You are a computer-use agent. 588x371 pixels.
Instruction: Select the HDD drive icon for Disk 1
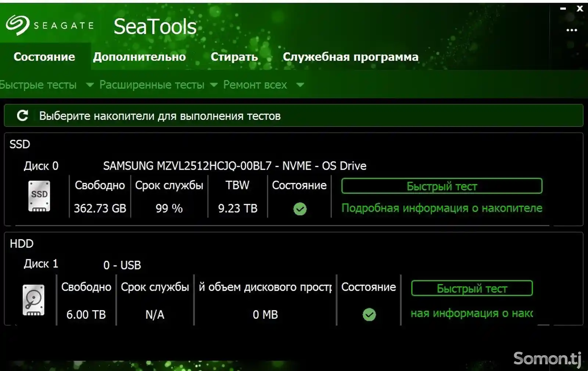point(33,300)
